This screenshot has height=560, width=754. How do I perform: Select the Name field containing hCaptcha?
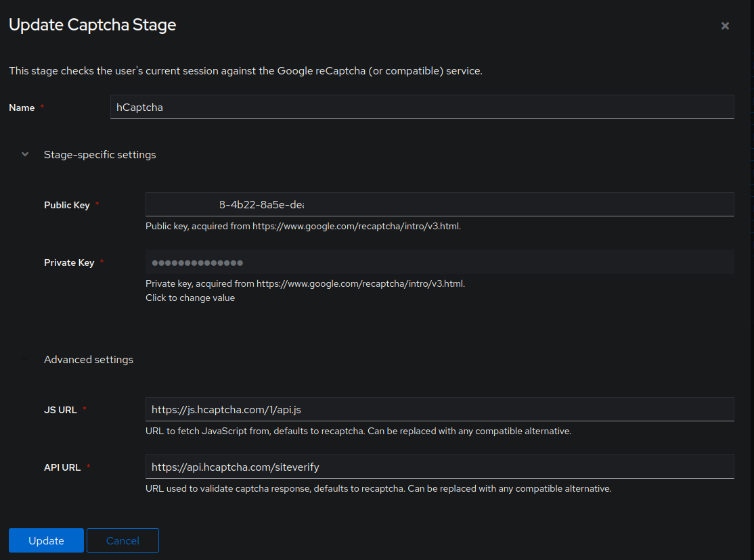[x=422, y=107]
